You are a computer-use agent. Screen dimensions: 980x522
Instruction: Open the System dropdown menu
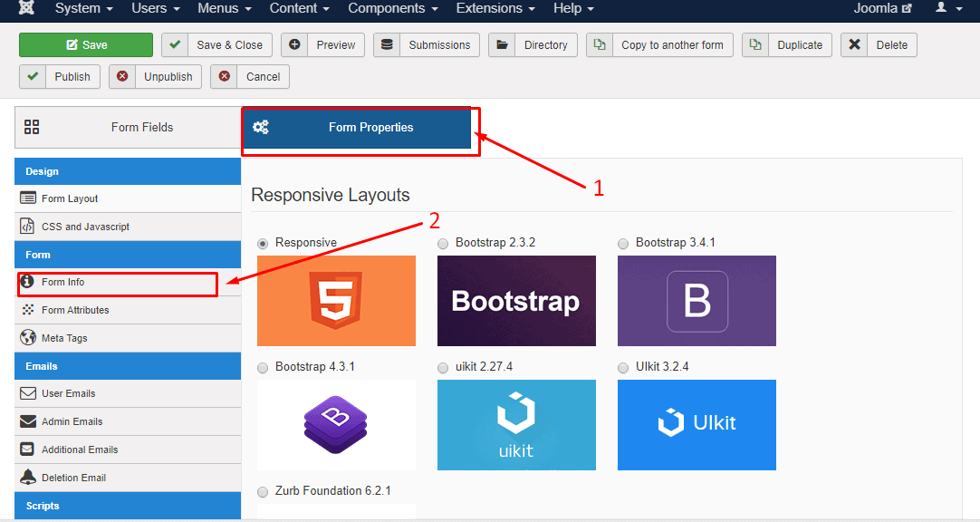click(83, 8)
